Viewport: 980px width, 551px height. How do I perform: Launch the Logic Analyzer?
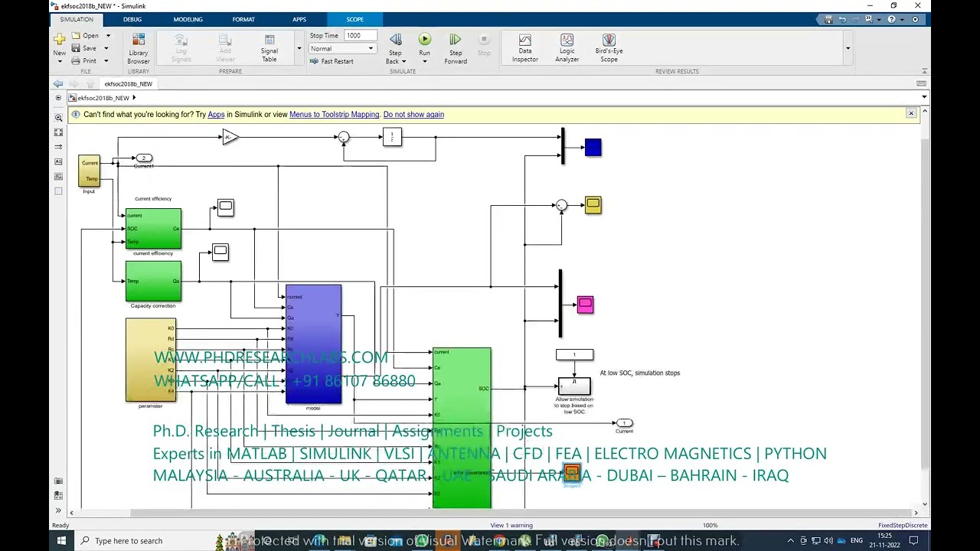click(567, 47)
